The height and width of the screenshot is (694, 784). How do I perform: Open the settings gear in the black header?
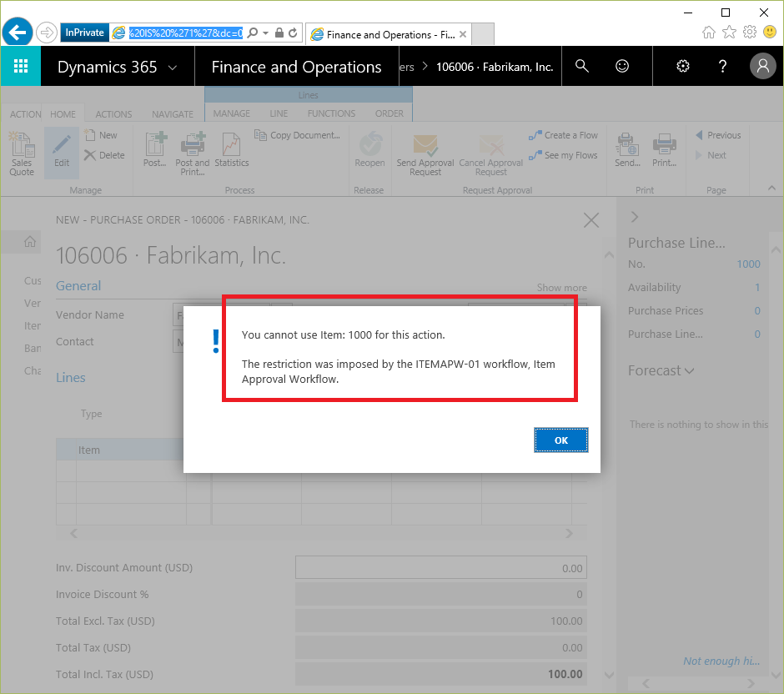tap(682, 66)
